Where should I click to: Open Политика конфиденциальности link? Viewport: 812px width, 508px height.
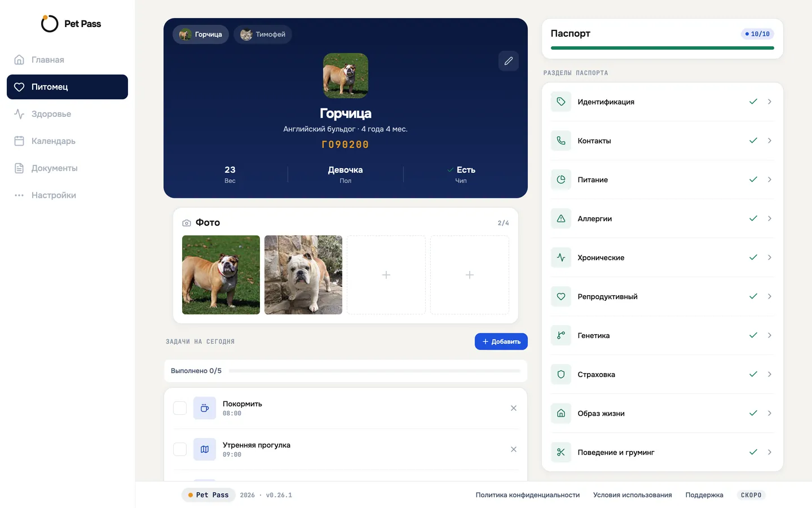pyautogui.click(x=528, y=495)
